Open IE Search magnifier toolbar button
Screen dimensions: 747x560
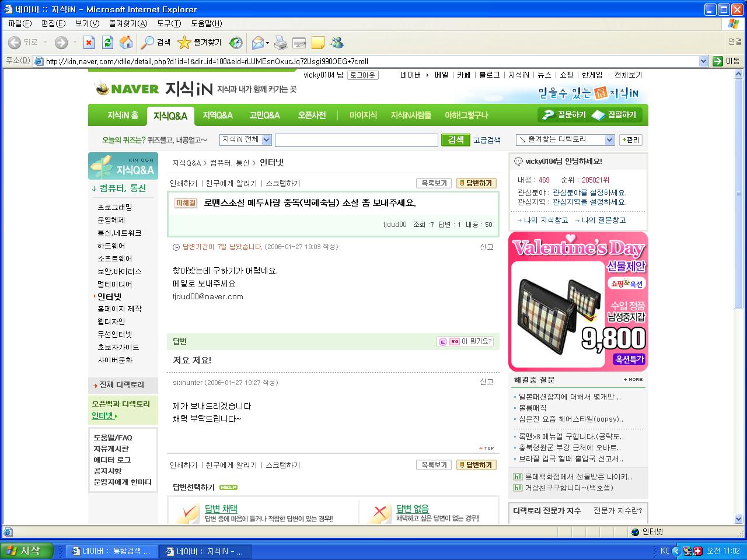(x=156, y=43)
